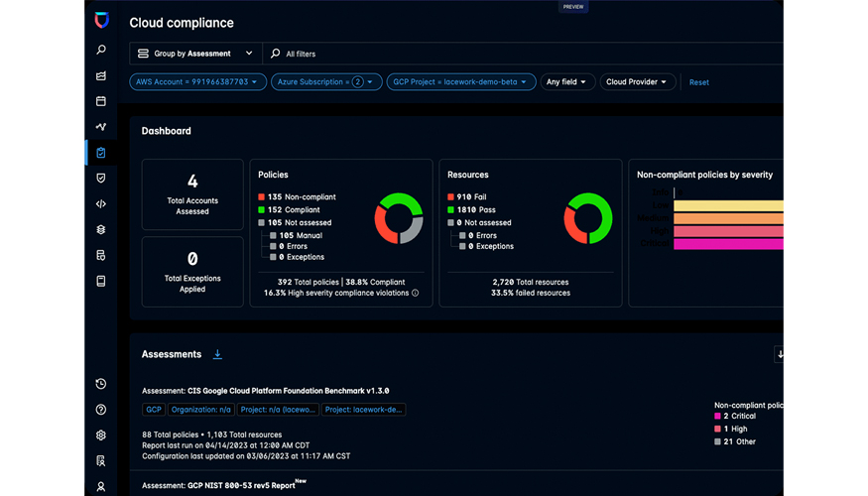Open the Cloud Provider dropdown
Viewport: 868px width, 496px height.
coord(638,82)
